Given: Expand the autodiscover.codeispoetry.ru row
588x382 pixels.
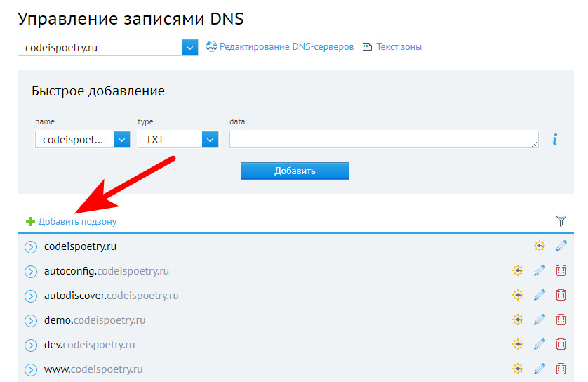Looking at the screenshot, I should (31, 296).
